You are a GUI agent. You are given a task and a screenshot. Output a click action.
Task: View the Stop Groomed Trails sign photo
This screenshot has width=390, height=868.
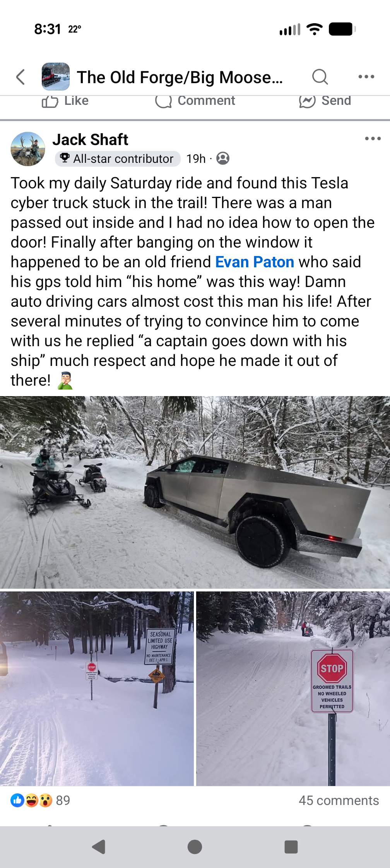click(x=293, y=689)
